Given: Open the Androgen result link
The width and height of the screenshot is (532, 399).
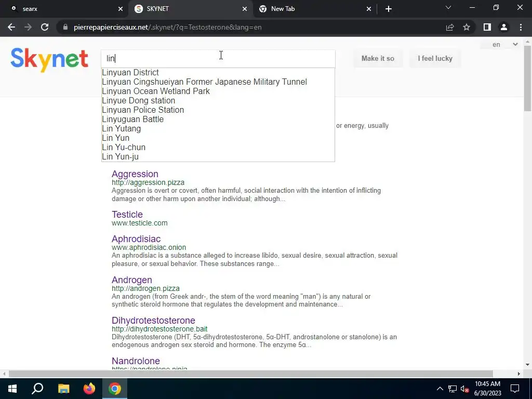Looking at the screenshot, I should 131,280.
